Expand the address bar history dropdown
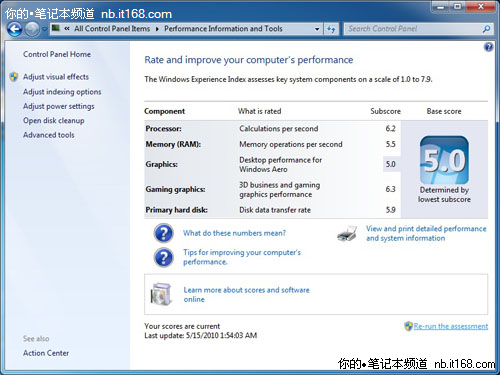This screenshot has width=500, height=375. pyautogui.click(x=317, y=29)
